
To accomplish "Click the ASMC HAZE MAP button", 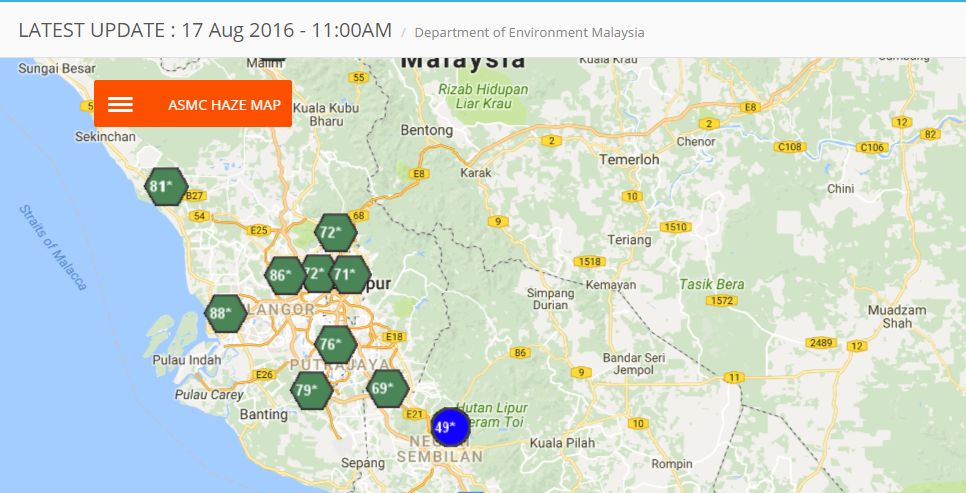I will coord(223,105).
